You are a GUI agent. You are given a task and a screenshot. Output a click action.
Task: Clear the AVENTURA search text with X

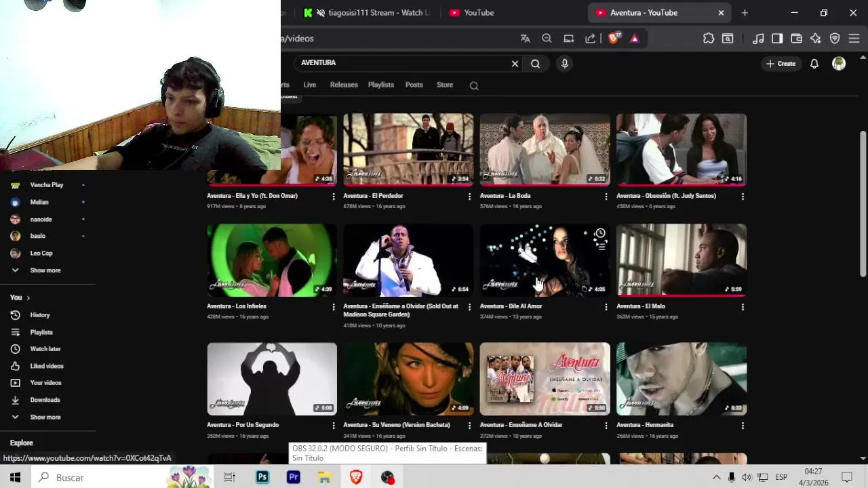[515, 64]
